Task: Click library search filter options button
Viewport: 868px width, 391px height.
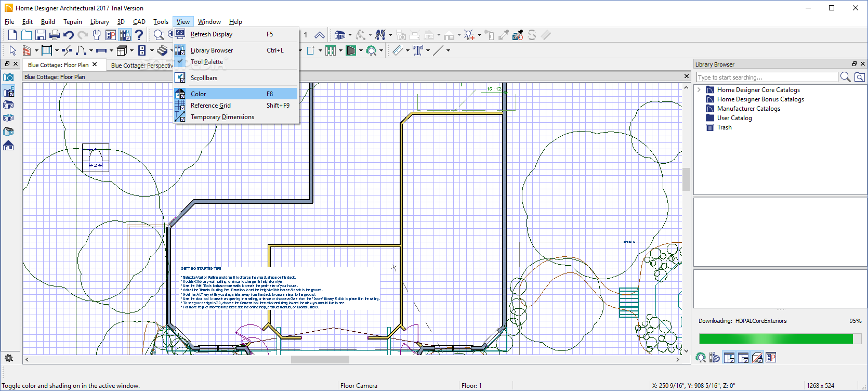Action: coord(860,77)
